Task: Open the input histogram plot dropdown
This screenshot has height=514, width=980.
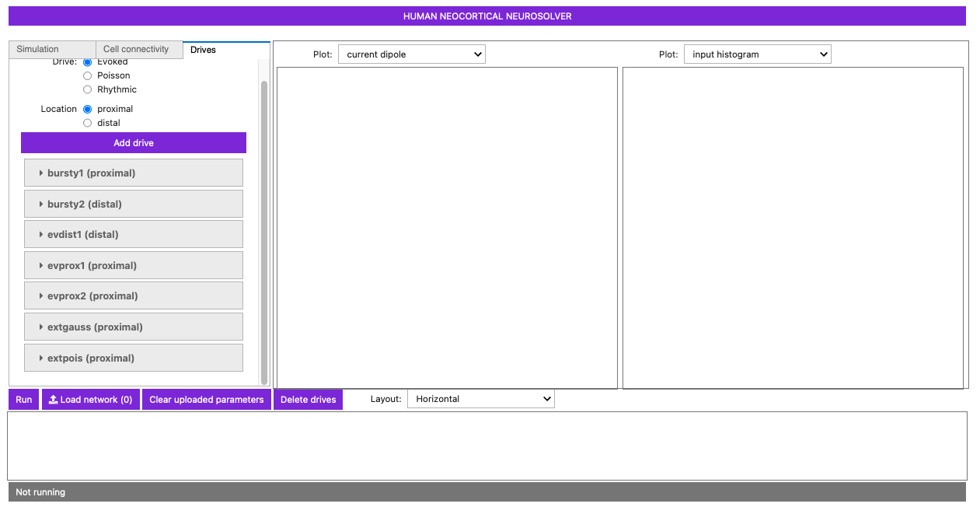Action: pos(758,54)
